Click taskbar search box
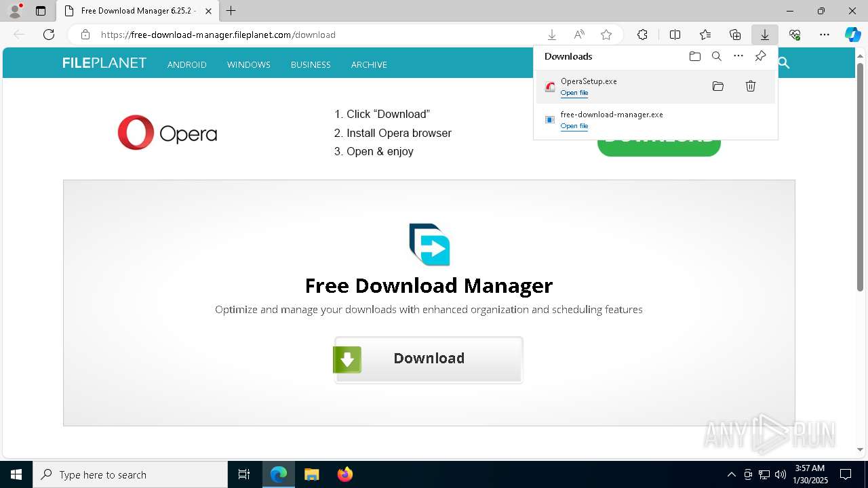Screen dimensions: 868x488 [x=130, y=474]
